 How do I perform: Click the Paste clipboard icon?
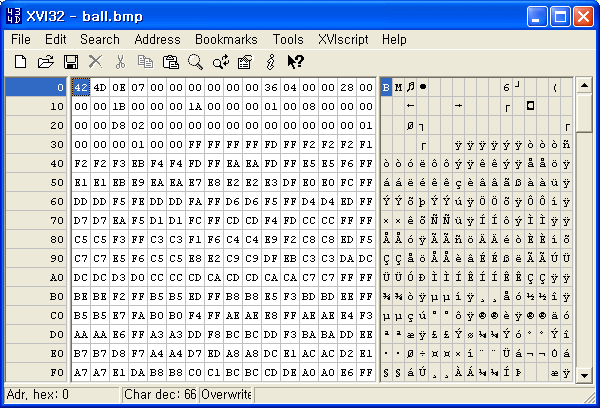pyautogui.click(x=170, y=62)
